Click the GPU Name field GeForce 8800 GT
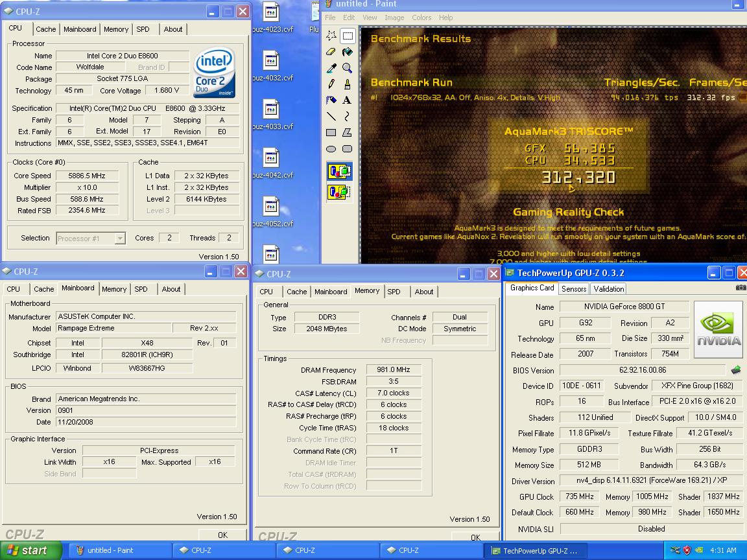Screen dimensions: 747x560 (x=624, y=307)
